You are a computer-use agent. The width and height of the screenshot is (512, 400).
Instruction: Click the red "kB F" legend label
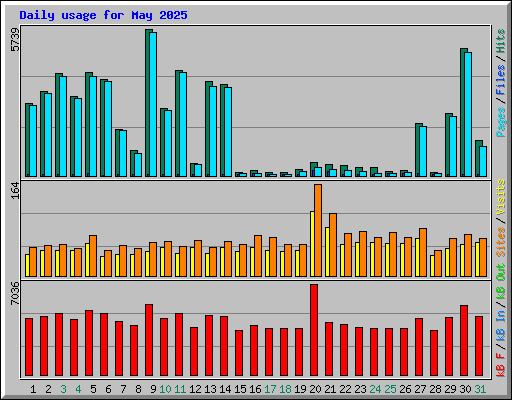[x=500, y=365]
